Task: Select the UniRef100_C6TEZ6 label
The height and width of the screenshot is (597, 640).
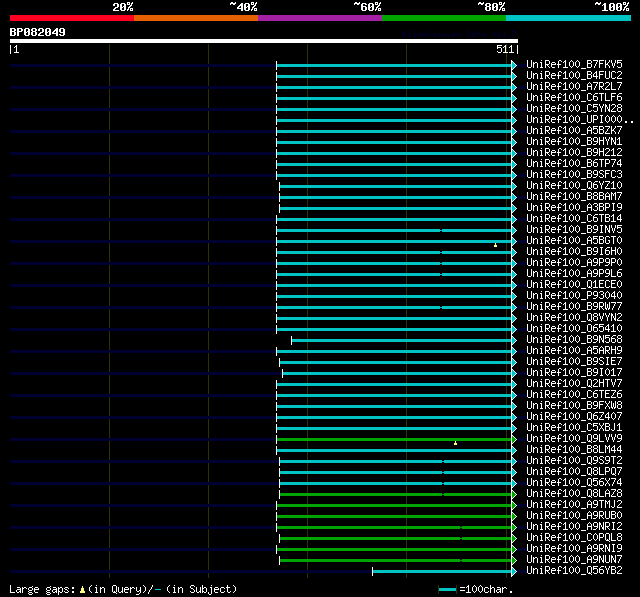Action: 574,395
